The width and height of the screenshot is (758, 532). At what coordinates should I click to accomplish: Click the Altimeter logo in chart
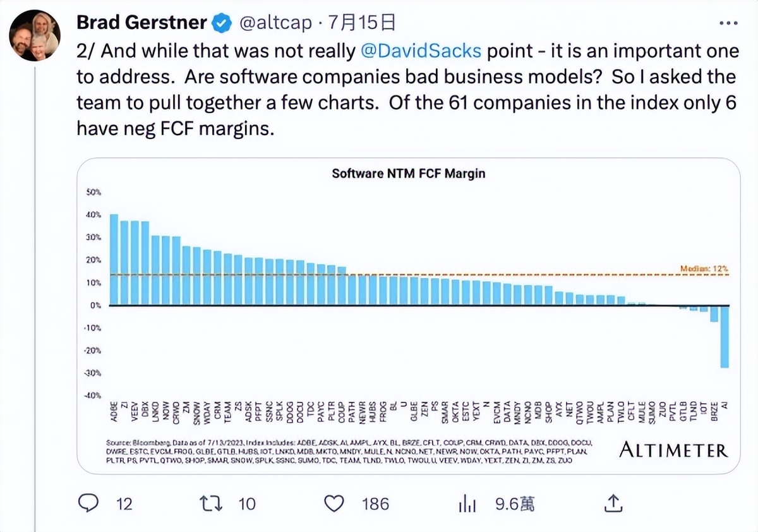[x=673, y=450]
